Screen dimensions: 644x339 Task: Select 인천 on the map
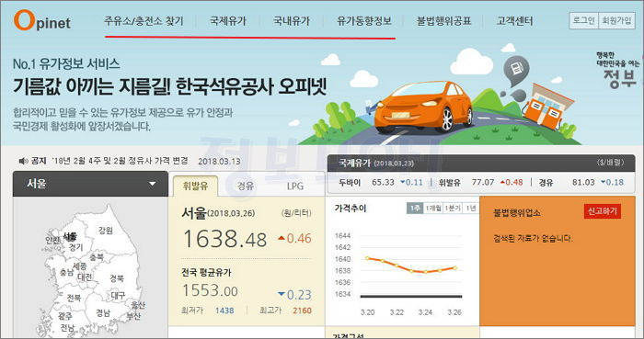52,240
